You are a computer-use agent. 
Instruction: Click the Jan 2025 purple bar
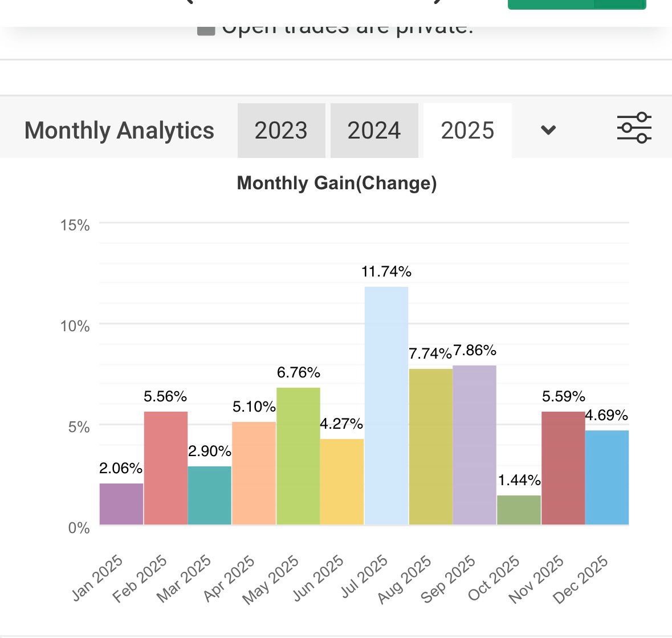[121, 504]
